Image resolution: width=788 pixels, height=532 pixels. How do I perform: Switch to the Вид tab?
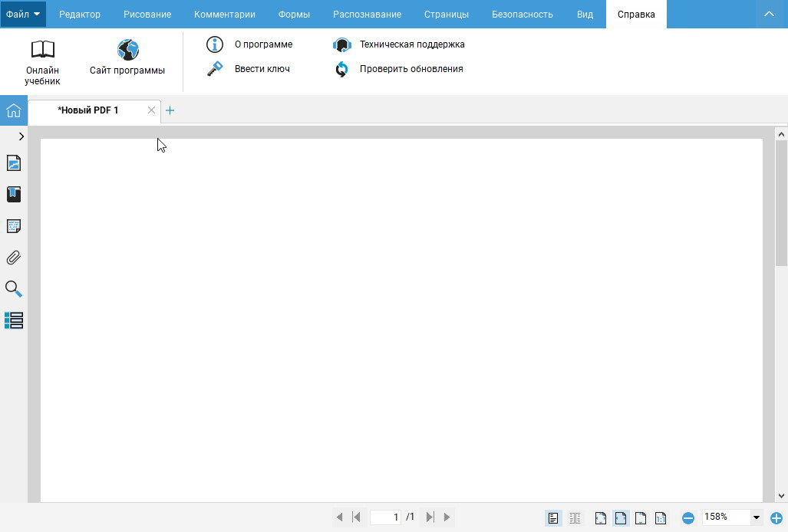point(585,14)
